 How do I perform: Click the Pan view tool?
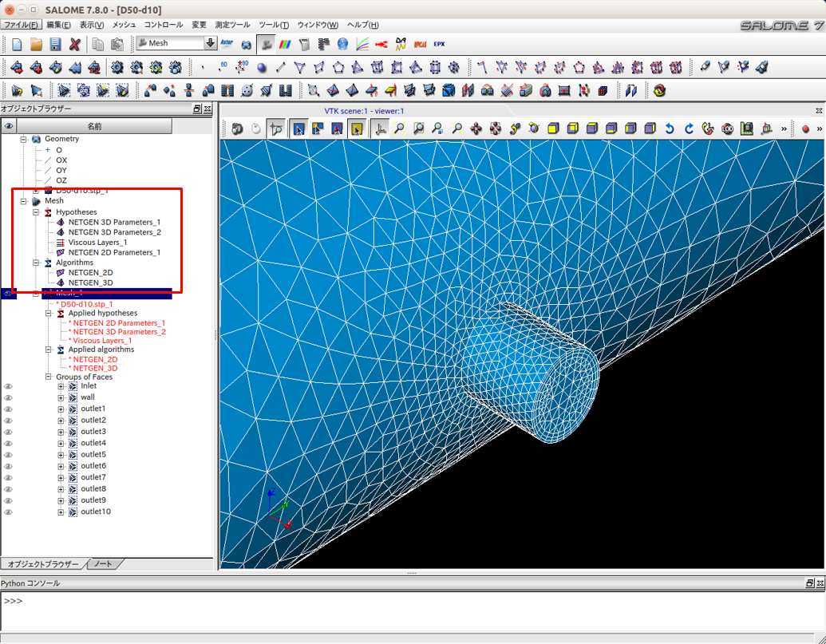[x=476, y=128]
